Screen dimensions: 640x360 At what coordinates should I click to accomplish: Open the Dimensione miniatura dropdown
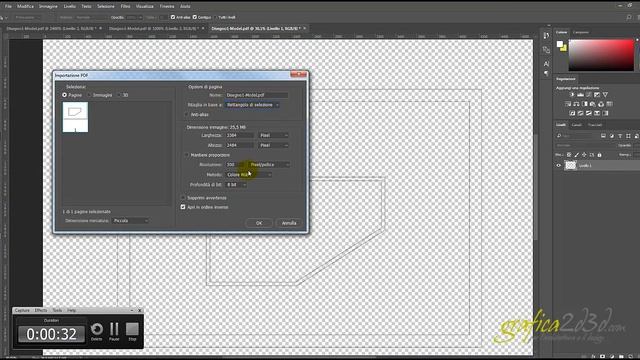pos(130,220)
